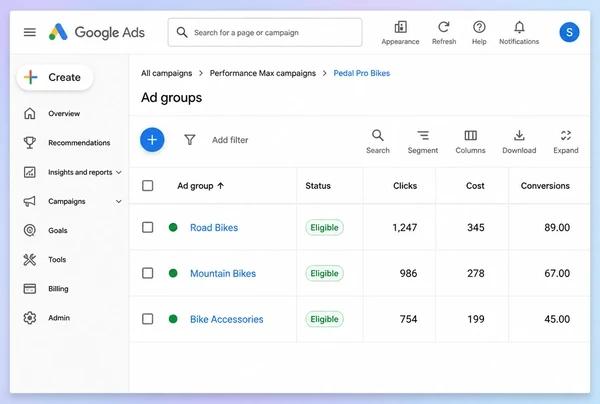Select the clicks value 1,247
This screenshot has width=600, height=404.
pos(404,228)
